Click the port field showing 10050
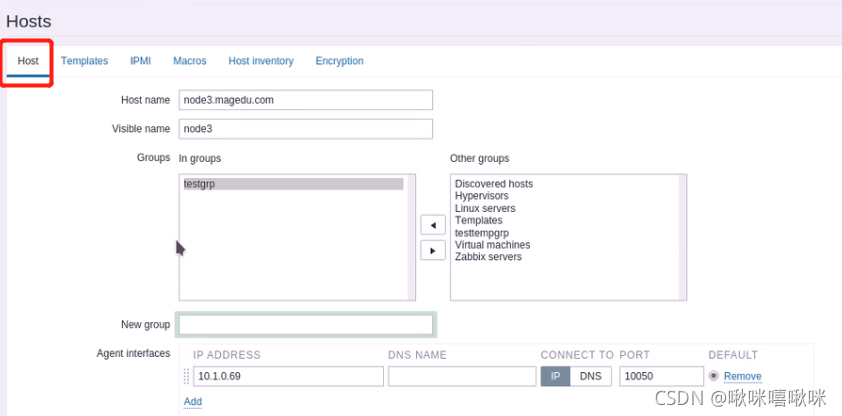 pos(662,376)
